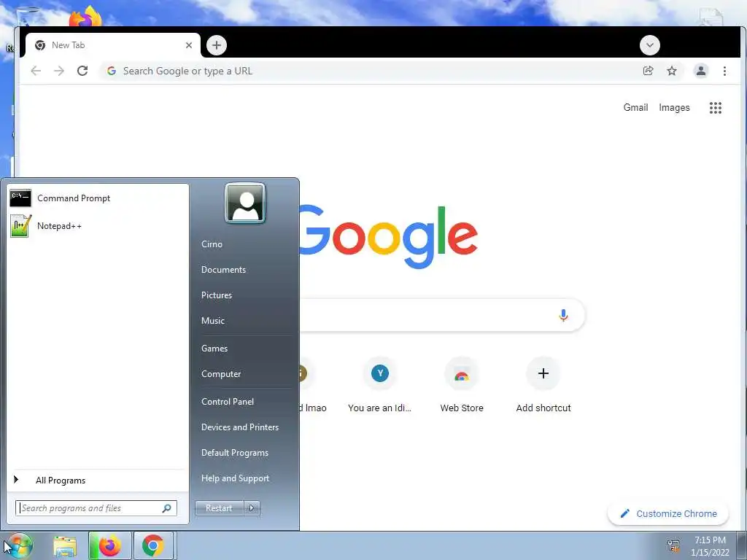
Task: Click the pencil icon on Customize Chrome
Action: tap(625, 513)
